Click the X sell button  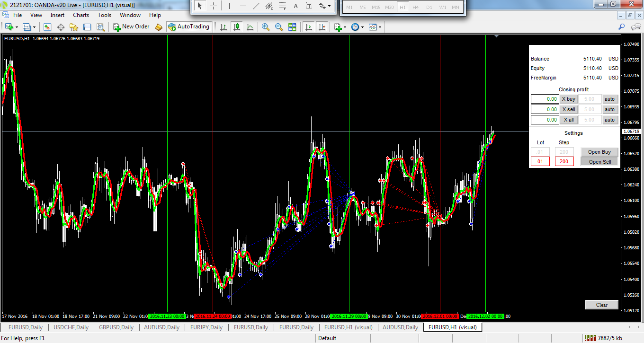[x=568, y=110]
